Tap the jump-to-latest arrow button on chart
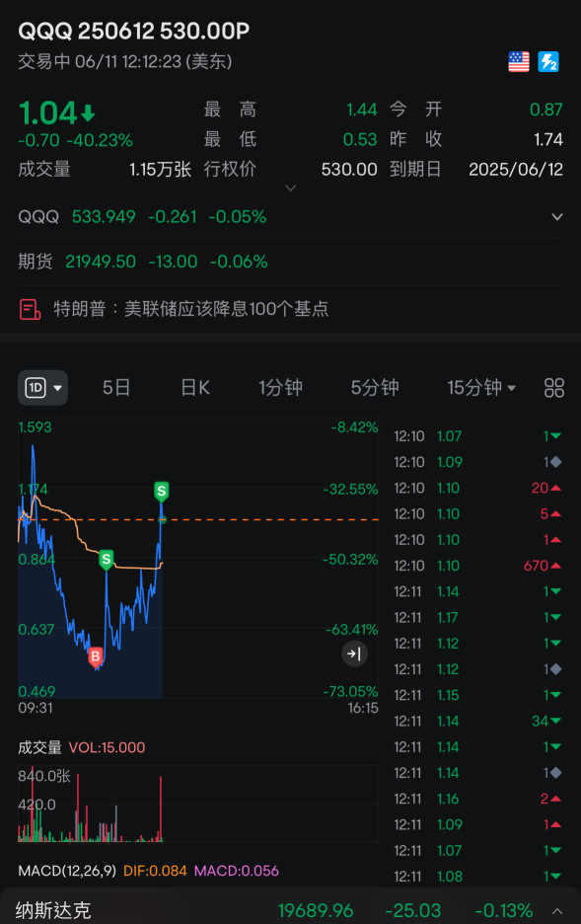Image resolution: width=581 pixels, height=924 pixels. tap(354, 654)
